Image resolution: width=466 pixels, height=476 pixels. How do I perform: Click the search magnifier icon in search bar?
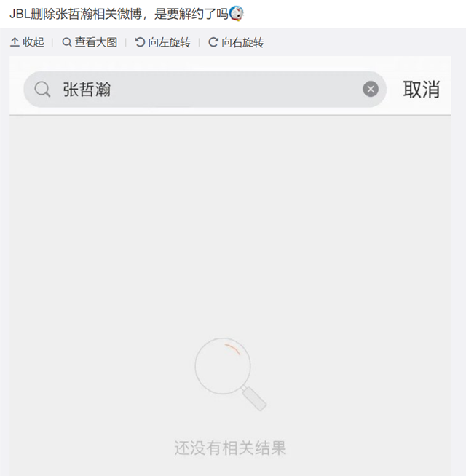pos(42,90)
